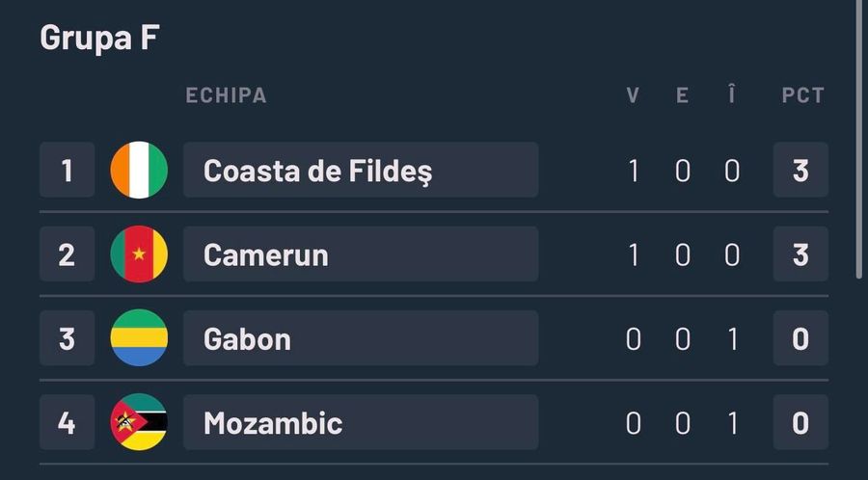Click Camerun's points badge
The image size is (868, 480).
click(800, 254)
